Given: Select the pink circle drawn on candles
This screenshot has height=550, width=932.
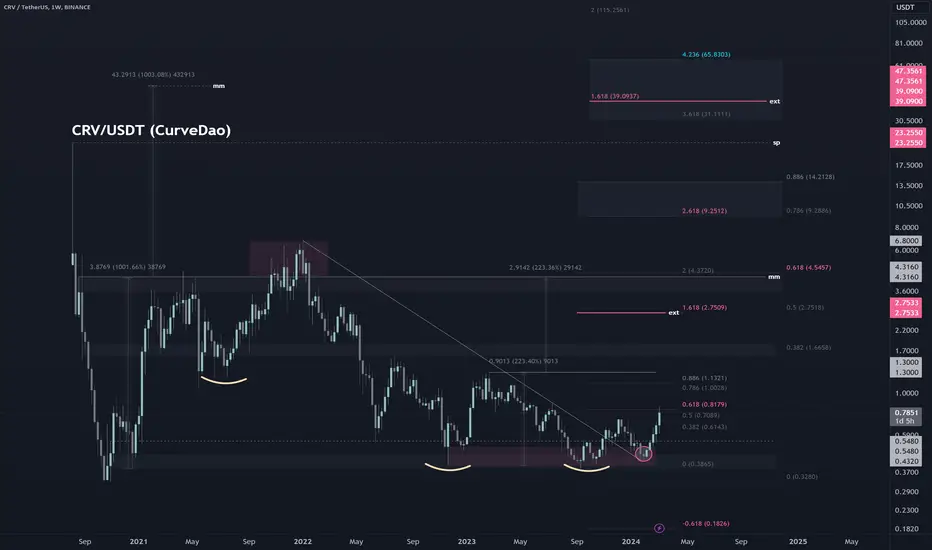Looking at the screenshot, I should point(644,454).
